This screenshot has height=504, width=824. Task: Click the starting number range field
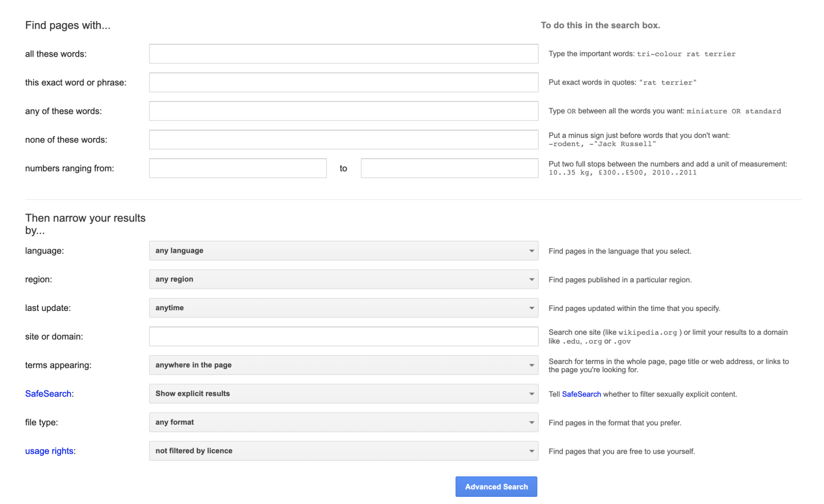237,168
